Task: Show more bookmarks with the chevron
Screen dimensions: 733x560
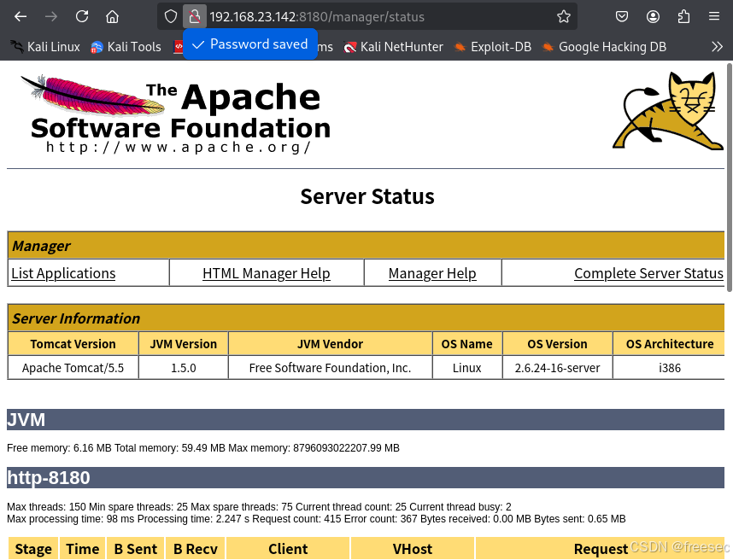Action: coord(717,47)
